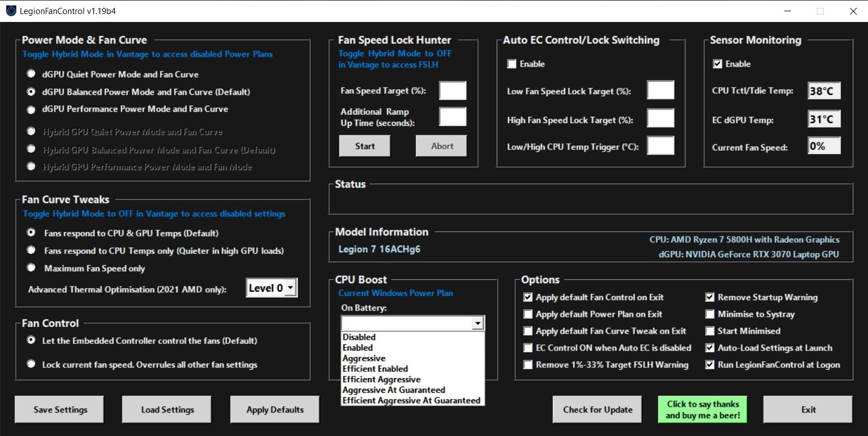The width and height of the screenshot is (868, 436).
Task: Start the Fan Speed Lock Hunter
Action: 365,146
